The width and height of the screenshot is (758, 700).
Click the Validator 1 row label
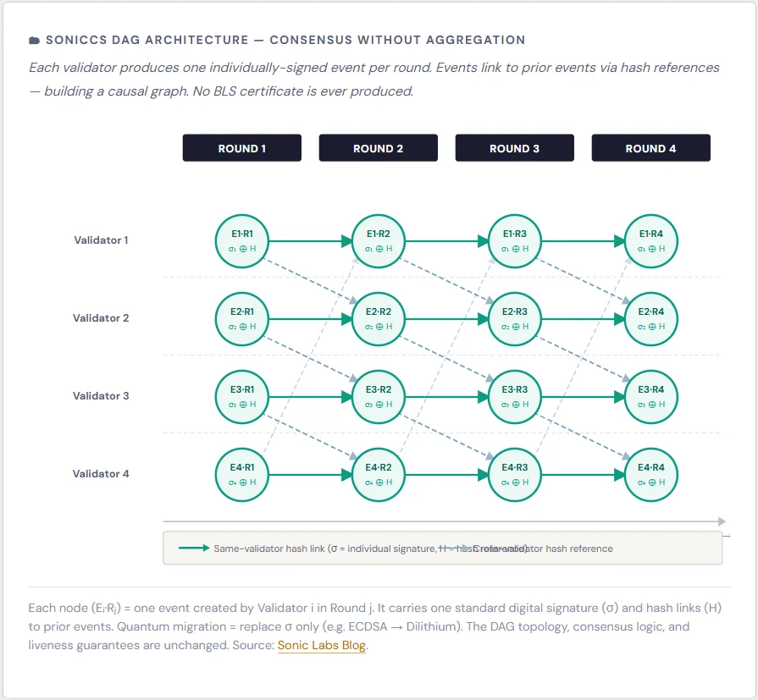[x=101, y=240]
